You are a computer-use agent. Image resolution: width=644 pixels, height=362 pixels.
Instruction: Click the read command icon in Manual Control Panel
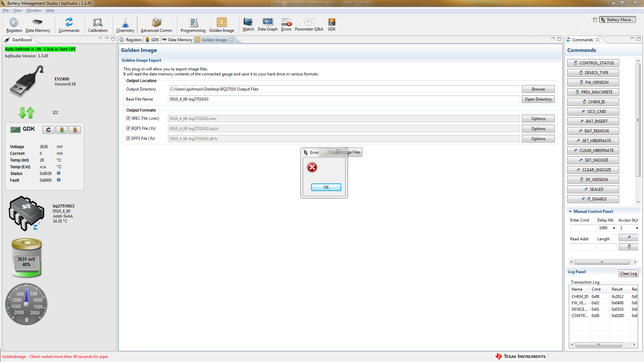pos(629,247)
